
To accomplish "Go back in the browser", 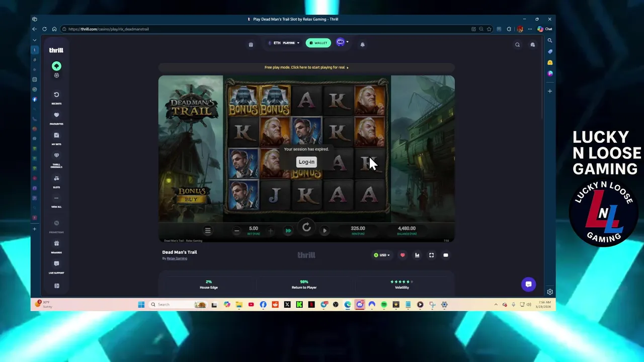I will pyautogui.click(x=34, y=29).
